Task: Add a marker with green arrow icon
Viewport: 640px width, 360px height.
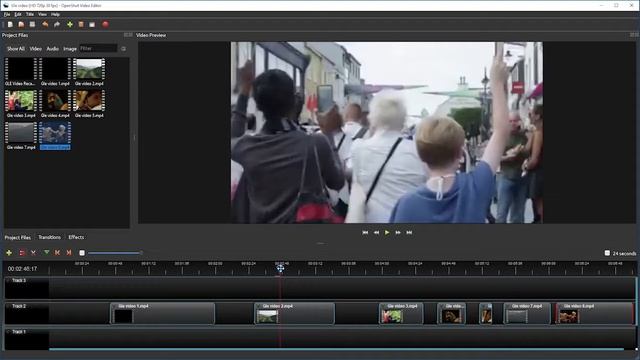Action: (47, 253)
